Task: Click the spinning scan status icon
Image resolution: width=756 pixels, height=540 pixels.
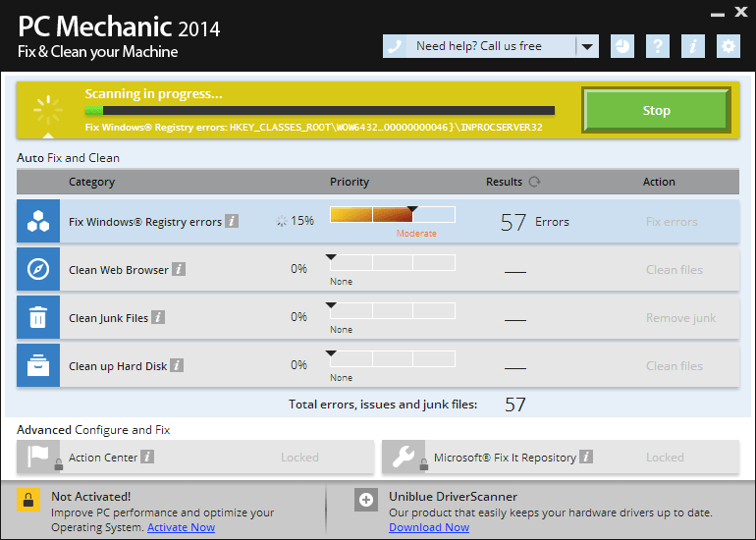Action: pos(48,110)
